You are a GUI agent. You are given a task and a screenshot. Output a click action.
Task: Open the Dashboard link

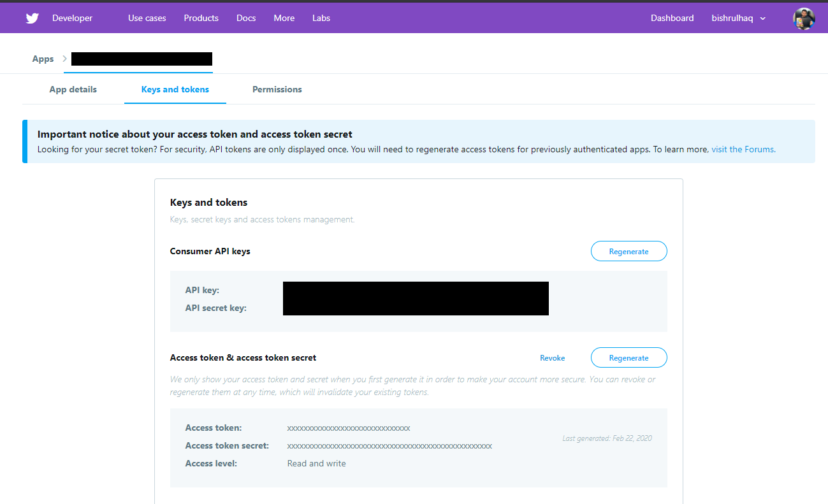pos(672,18)
